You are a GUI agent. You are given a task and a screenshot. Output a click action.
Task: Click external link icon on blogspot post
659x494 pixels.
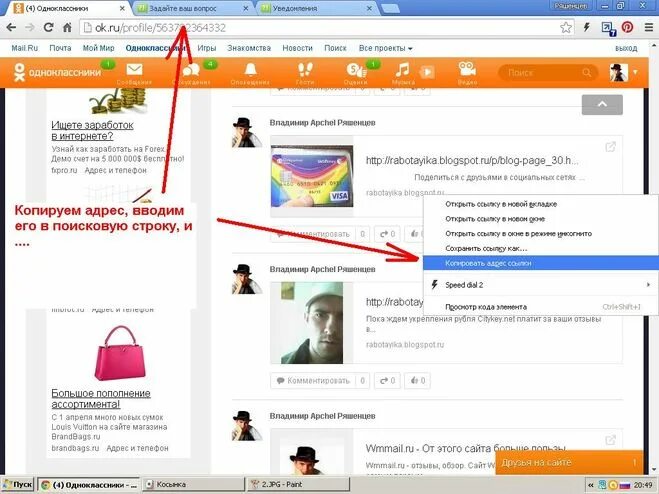(x=610, y=147)
